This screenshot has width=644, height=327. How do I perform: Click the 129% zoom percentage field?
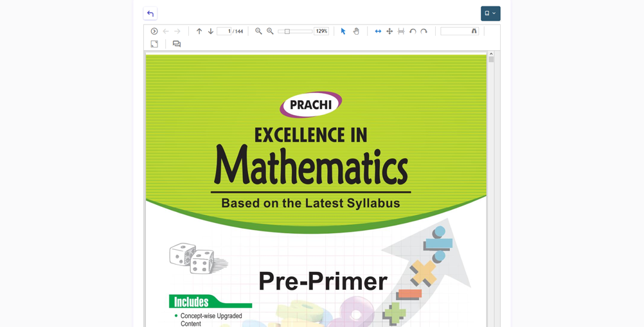click(321, 31)
